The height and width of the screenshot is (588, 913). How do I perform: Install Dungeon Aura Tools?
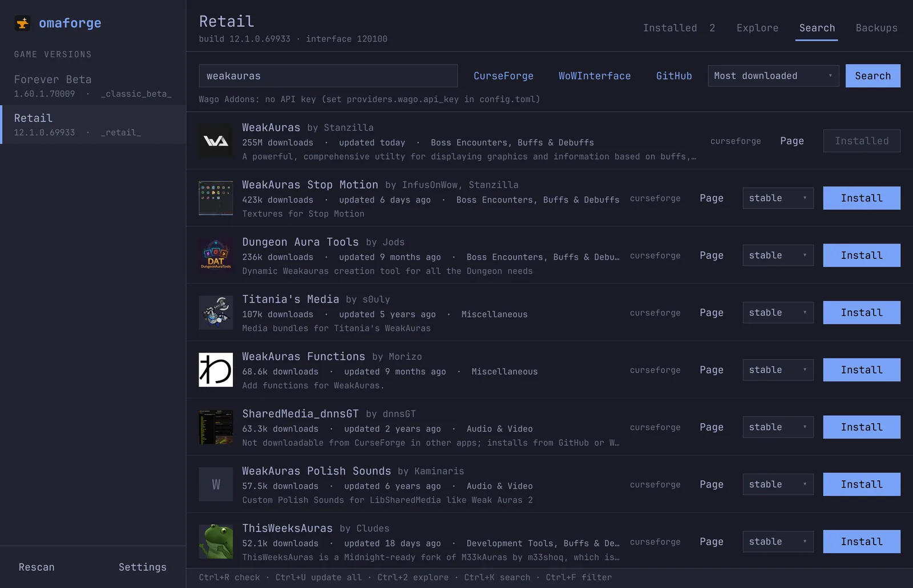[x=862, y=255]
